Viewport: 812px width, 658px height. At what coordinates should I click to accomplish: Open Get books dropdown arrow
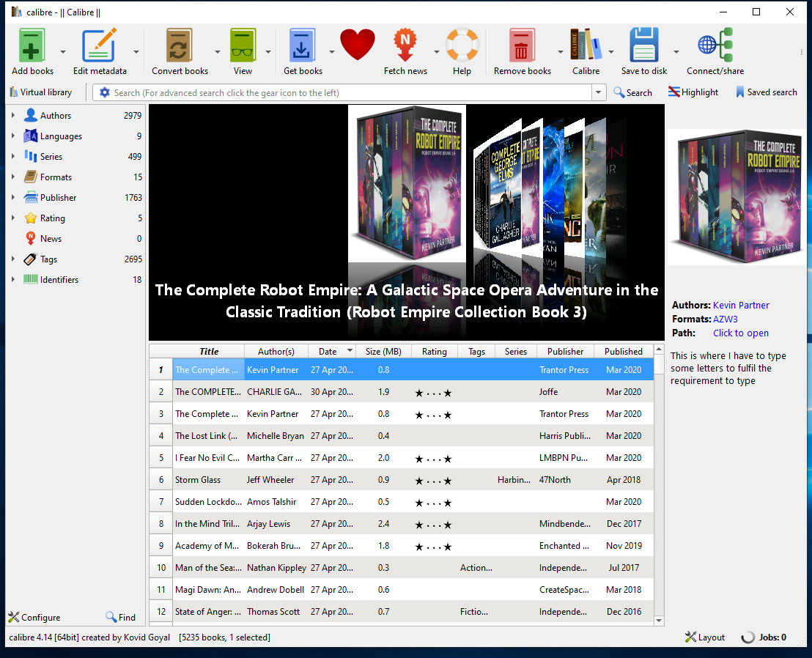point(332,52)
